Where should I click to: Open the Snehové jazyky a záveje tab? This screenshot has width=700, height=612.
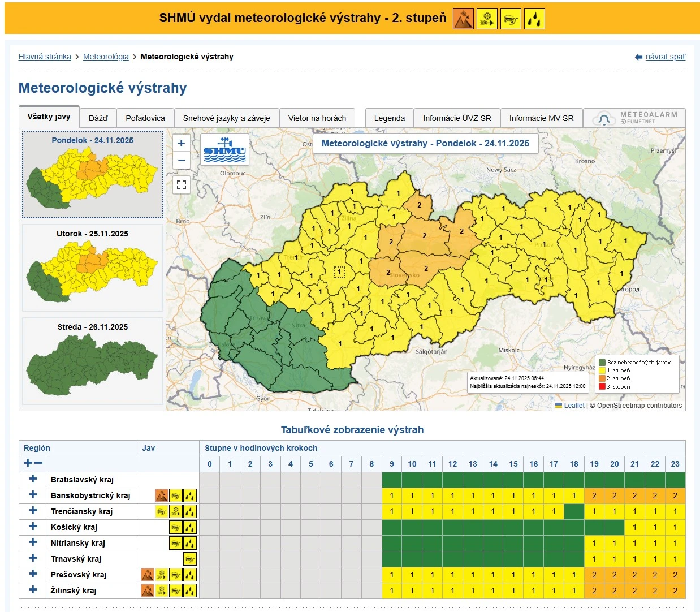(226, 118)
